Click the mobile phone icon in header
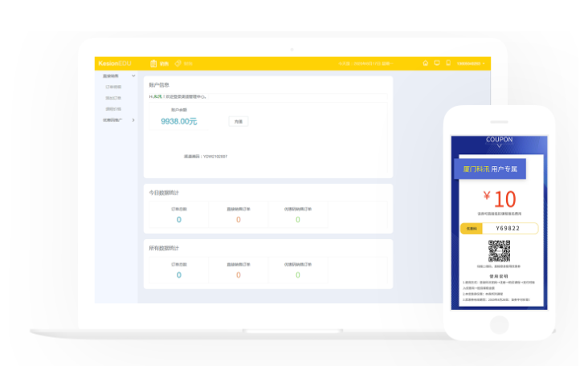 coord(448,63)
